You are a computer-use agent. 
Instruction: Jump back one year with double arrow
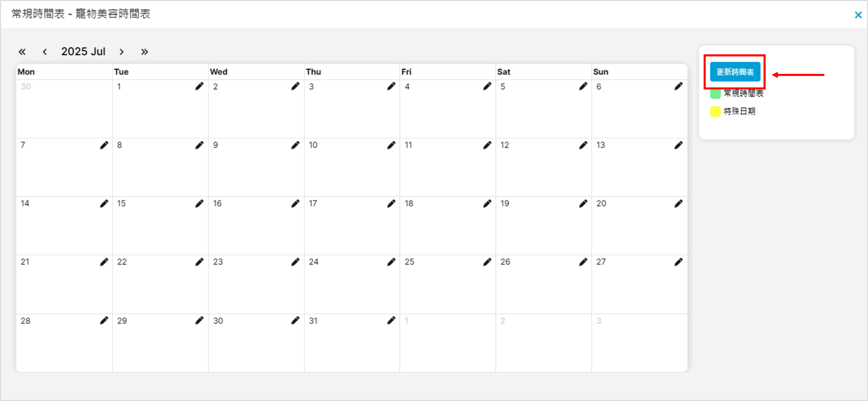[x=22, y=52]
